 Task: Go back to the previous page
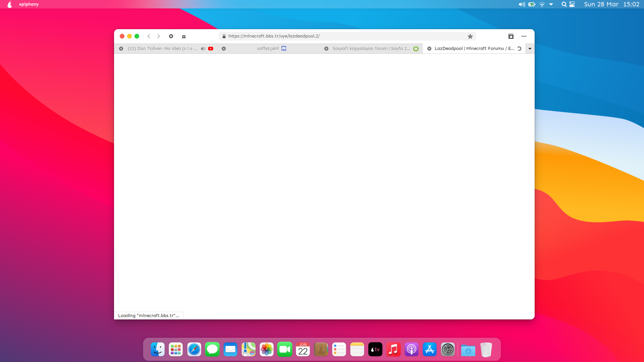[149, 36]
